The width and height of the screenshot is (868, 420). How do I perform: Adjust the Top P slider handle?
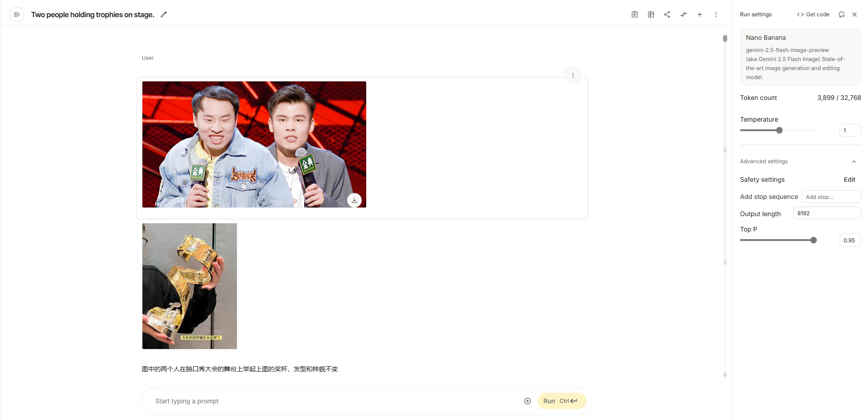(814, 240)
